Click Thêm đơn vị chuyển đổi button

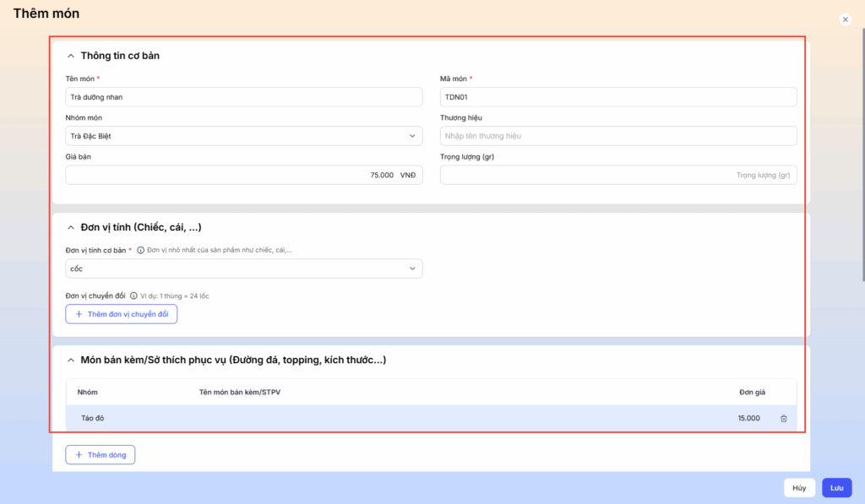point(122,314)
